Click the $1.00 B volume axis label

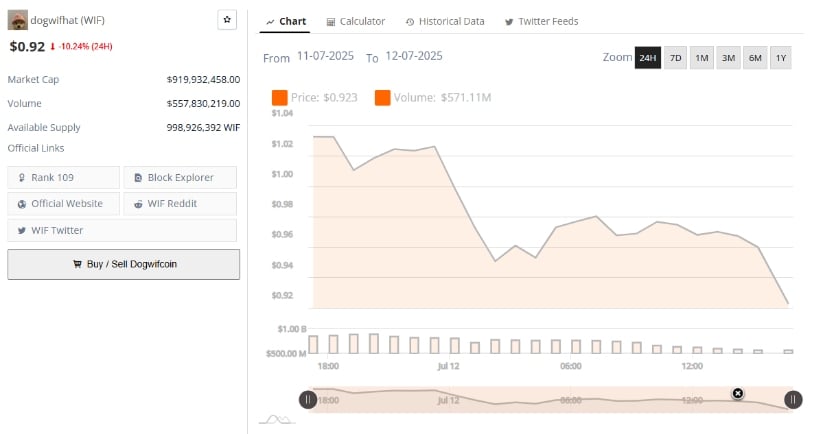(x=292, y=329)
